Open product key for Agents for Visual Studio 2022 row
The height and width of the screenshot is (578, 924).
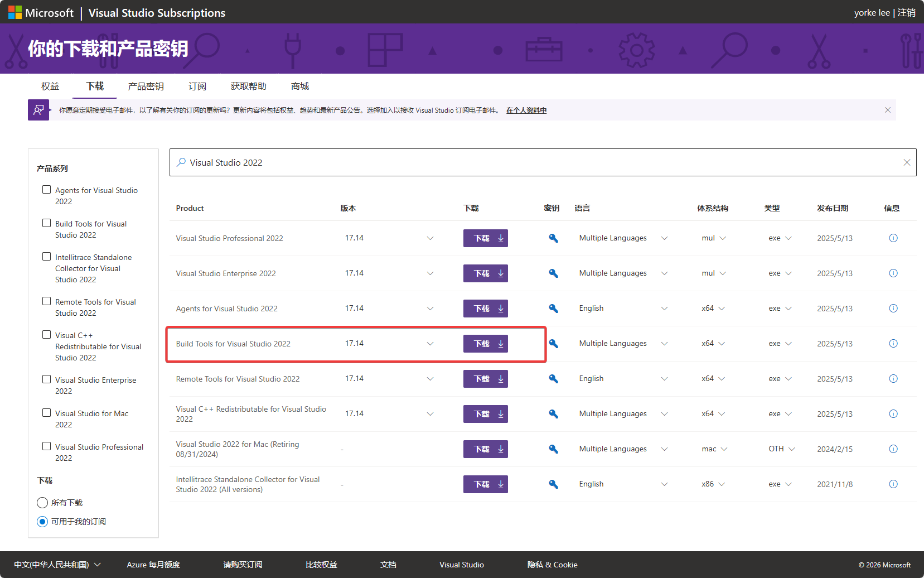[x=553, y=309]
